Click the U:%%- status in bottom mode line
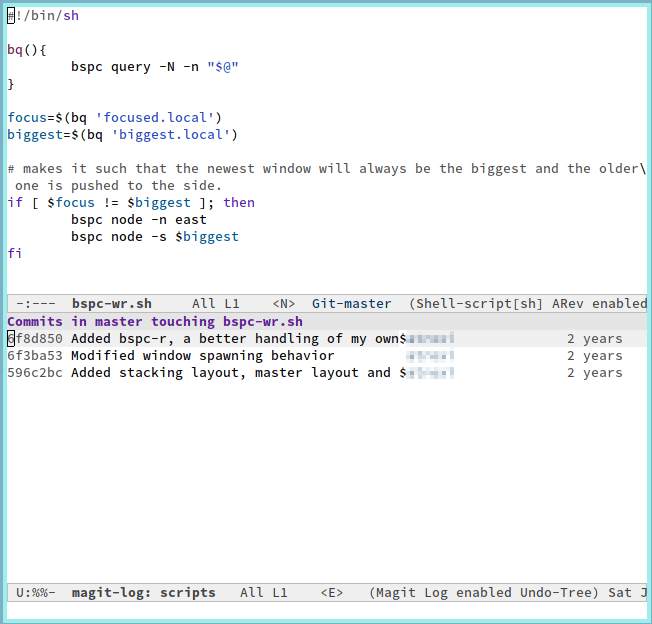 click(x=35, y=593)
